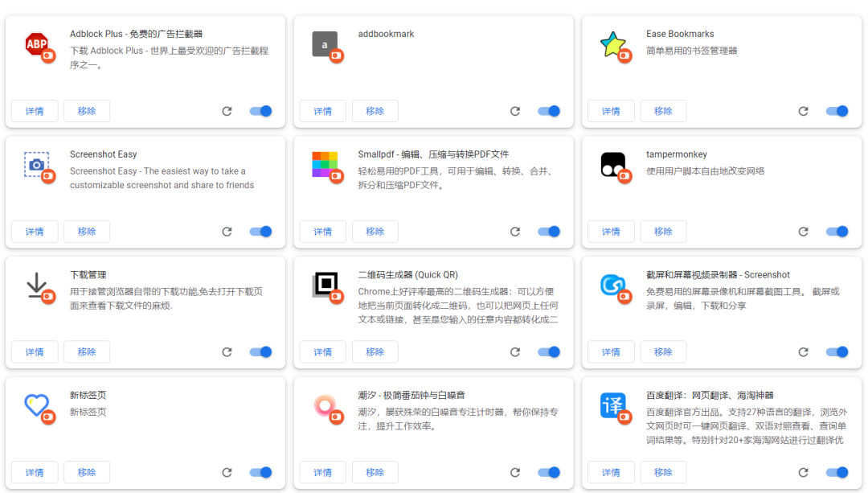This screenshot has height=493, width=868.
Task: Click 移除 on tampermonkey card
Action: click(x=663, y=232)
